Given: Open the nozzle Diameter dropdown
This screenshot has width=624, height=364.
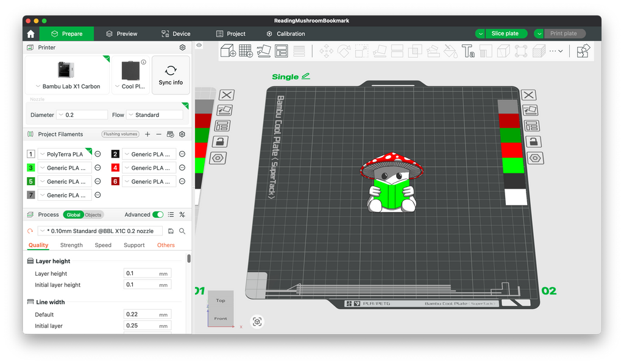Looking at the screenshot, I should point(82,115).
